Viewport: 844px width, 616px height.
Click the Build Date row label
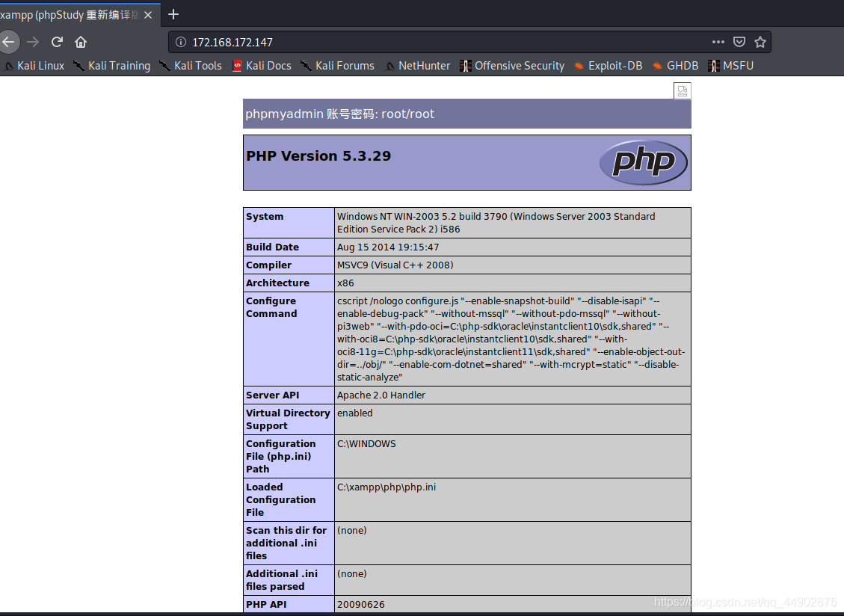click(272, 247)
